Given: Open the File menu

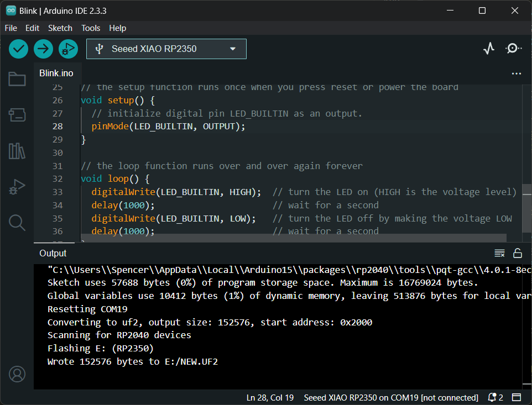Looking at the screenshot, I should (11, 28).
